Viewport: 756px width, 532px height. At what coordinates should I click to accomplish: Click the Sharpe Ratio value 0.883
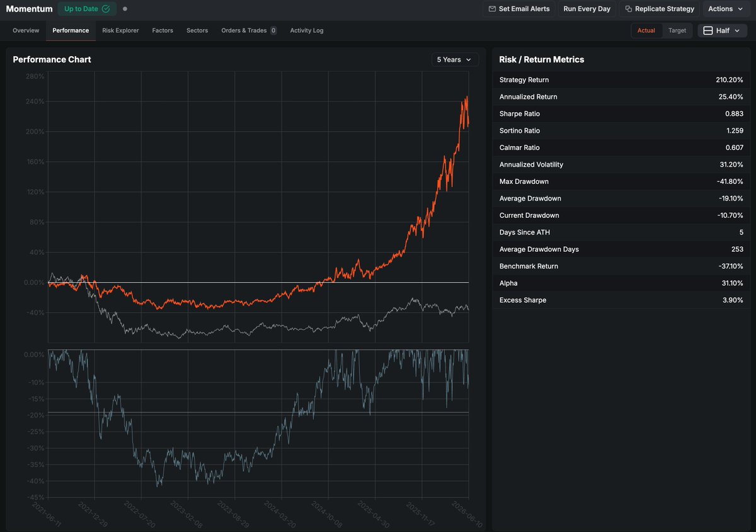point(734,114)
